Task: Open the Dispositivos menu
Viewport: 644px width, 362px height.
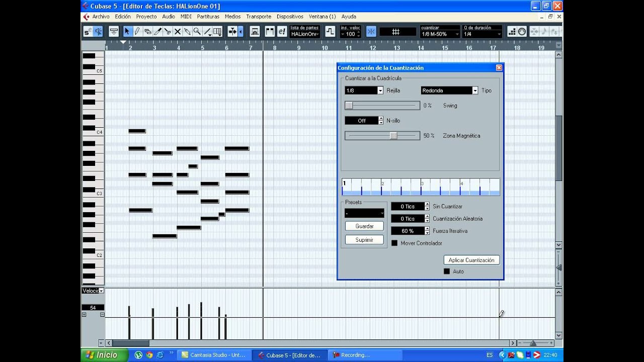Action: tap(290, 17)
